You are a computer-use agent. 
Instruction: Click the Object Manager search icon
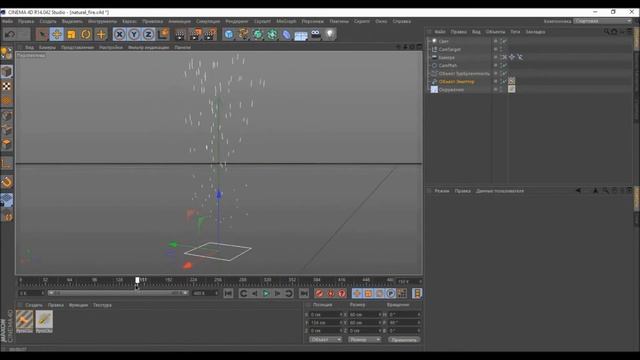tap(607, 31)
